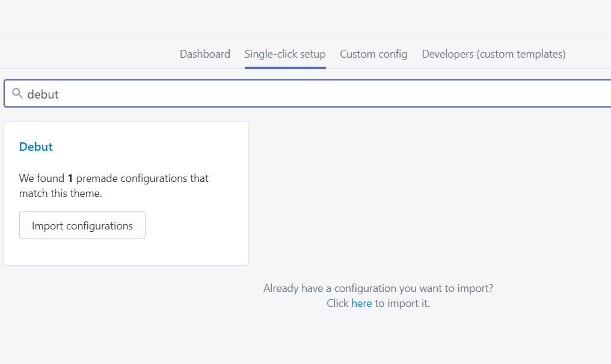Click the typed word "debut" in search box
This screenshot has width=611, height=364.
tap(43, 94)
